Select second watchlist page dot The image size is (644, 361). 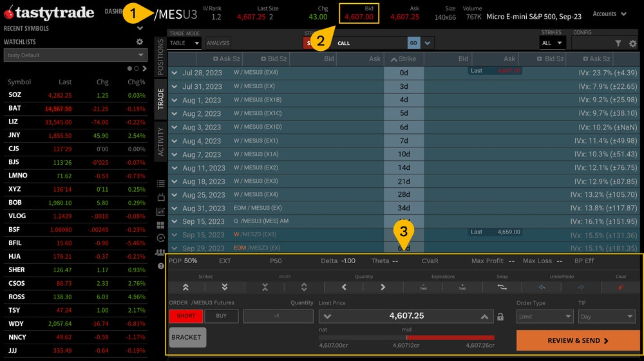(x=137, y=68)
